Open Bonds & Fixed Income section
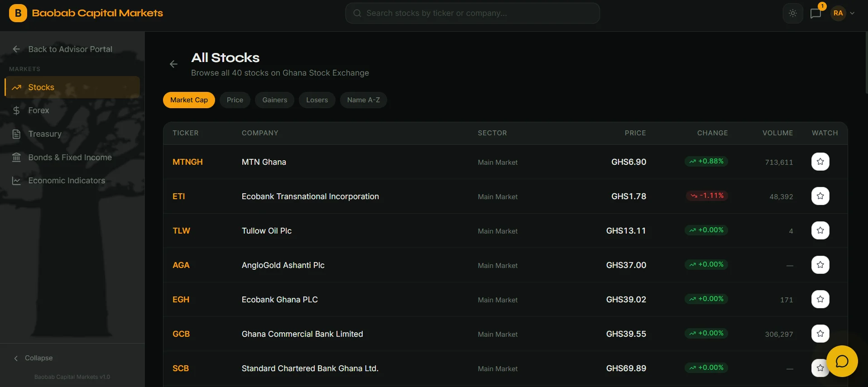 (x=72, y=158)
